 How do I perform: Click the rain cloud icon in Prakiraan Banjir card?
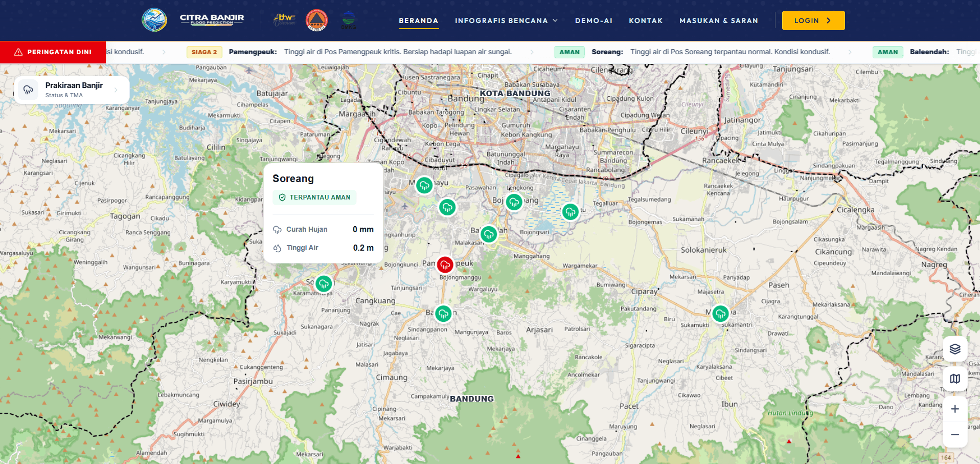point(28,90)
